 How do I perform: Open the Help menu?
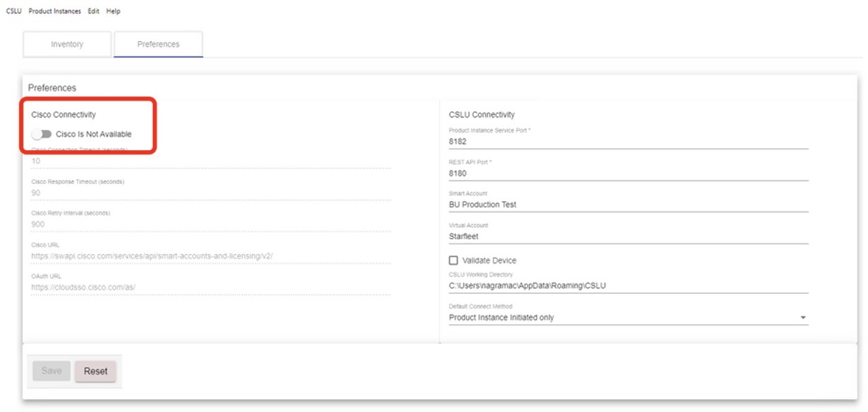click(113, 11)
